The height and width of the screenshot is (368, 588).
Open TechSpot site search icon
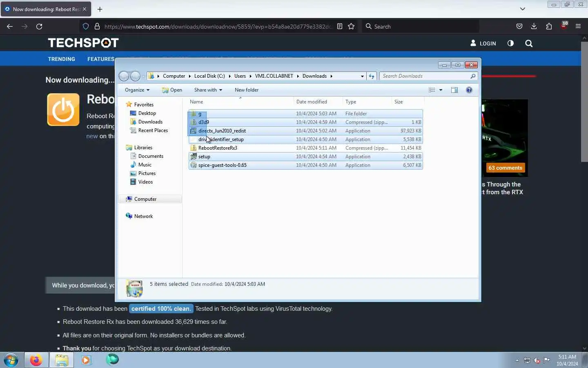click(529, 43)
